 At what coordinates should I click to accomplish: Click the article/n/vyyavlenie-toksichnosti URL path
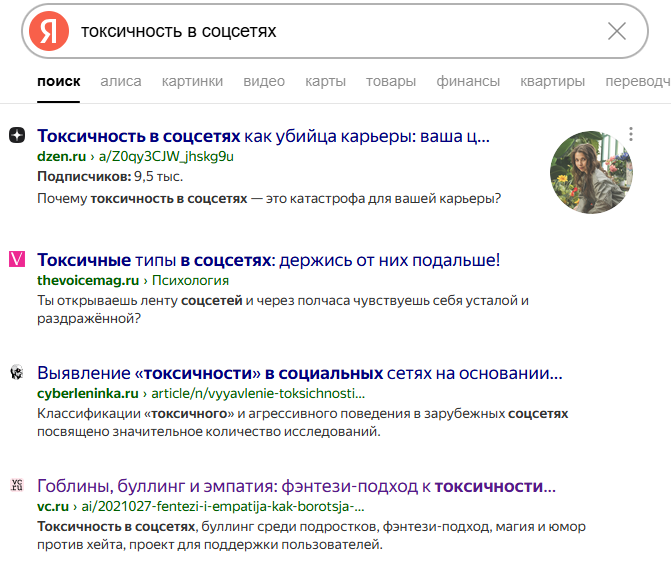coord(258,393)
